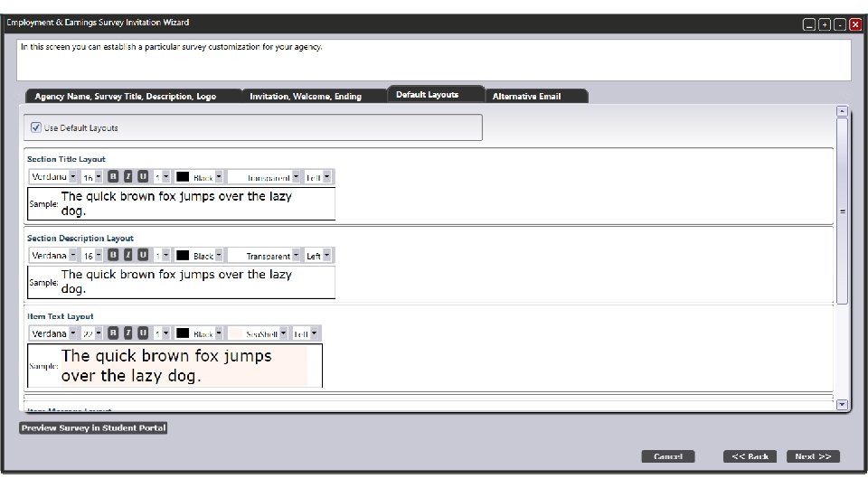Click black color swatch in Section Description Layout
868x488 pixels.
[x=183, y=256]
